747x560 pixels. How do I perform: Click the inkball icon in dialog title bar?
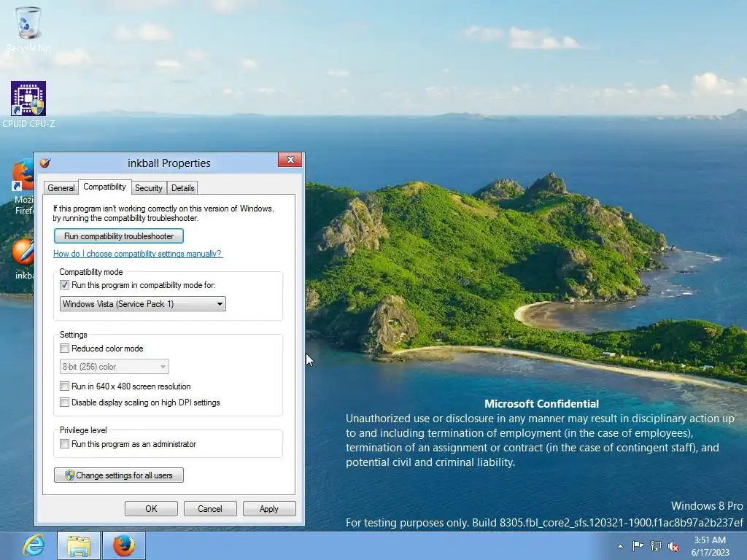45,163
